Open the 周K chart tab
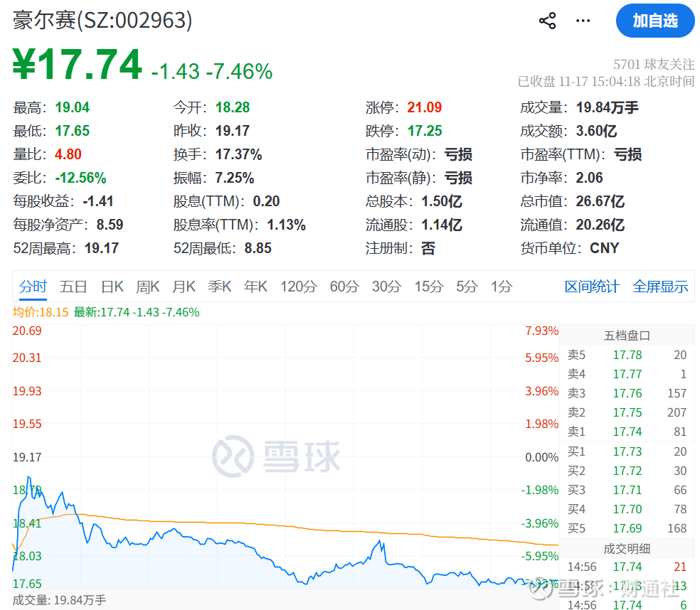 [148, 286]
